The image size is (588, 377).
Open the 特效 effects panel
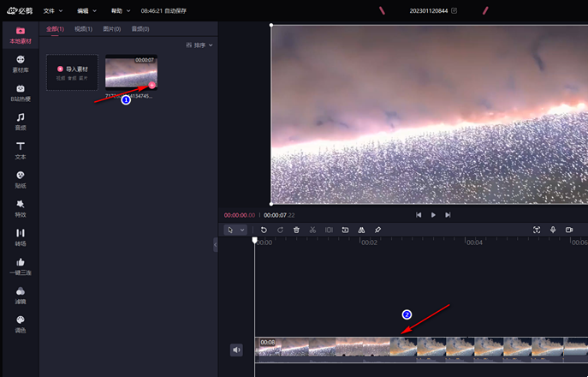click(21, 209)
